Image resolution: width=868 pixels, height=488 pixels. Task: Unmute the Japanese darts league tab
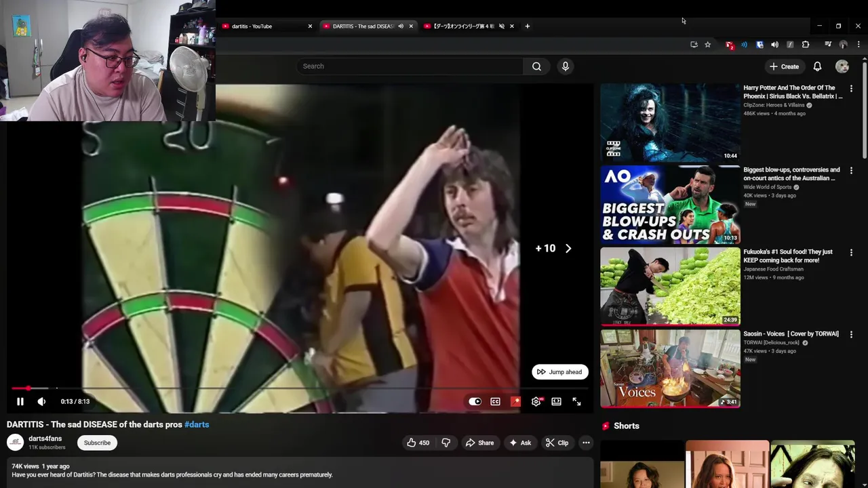coord(502,26)
